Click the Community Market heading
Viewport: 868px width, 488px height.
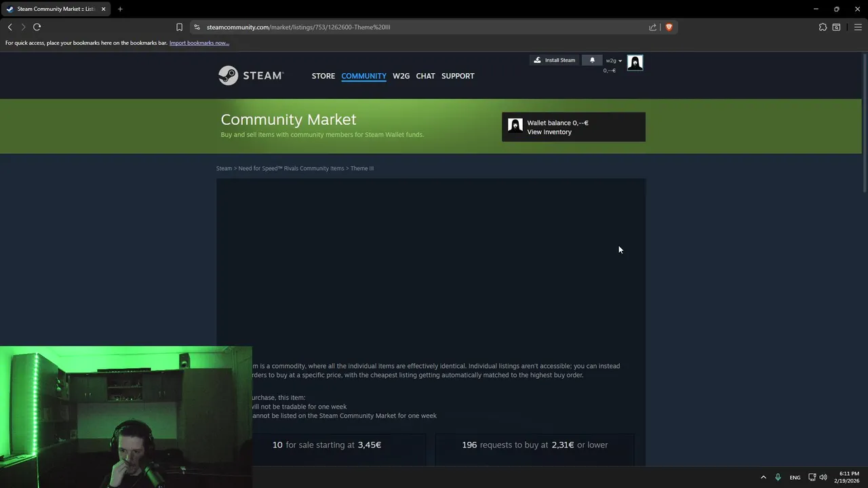288,119
